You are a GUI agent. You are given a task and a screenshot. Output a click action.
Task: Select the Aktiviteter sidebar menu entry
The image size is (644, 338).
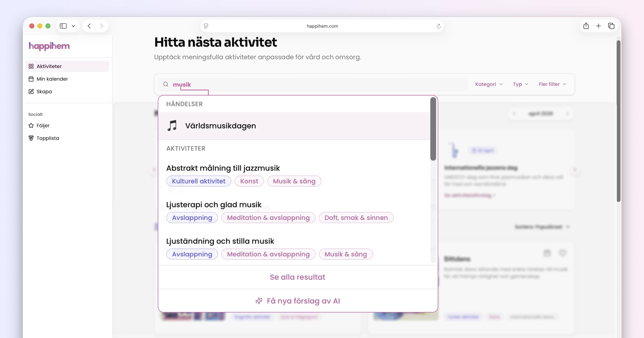point(49,66)
